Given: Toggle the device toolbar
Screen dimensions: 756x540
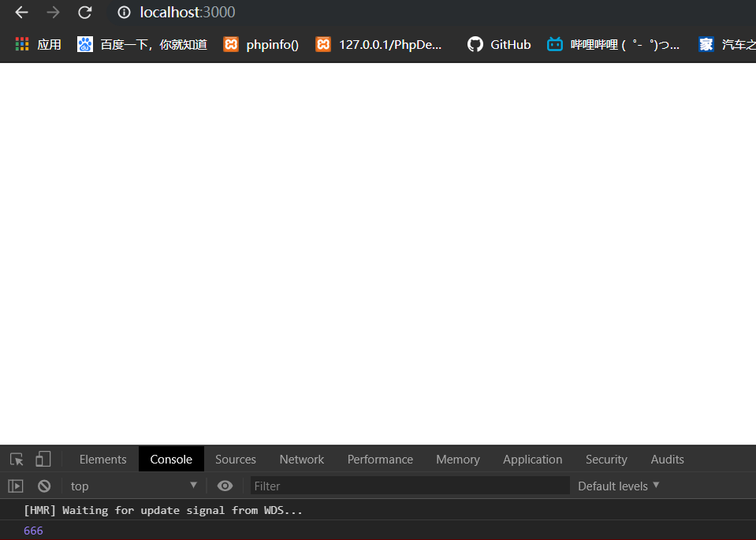Looking at the screenshot, I should [43, 459].
